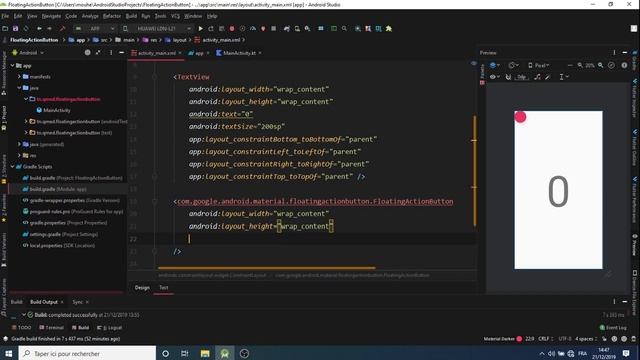
Task: Open the Build menu
Action: [x=131, y=16]
